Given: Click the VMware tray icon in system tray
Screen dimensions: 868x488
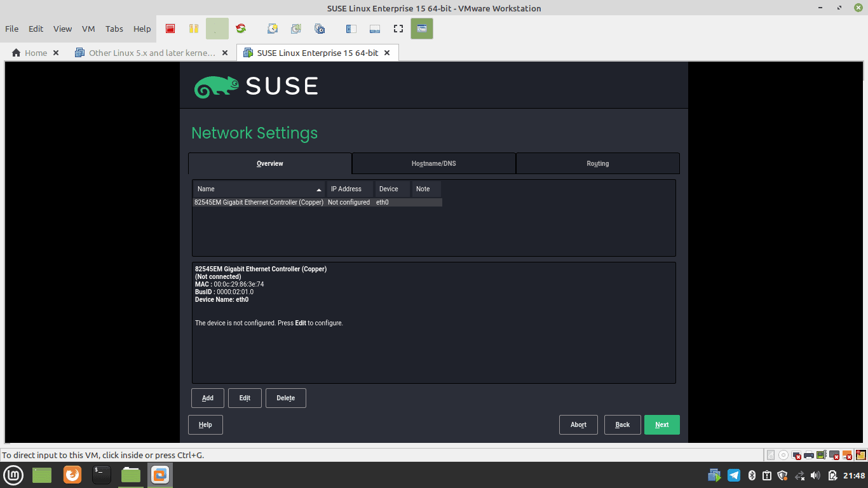Looking at the screenshot, I should click(715, 475).
